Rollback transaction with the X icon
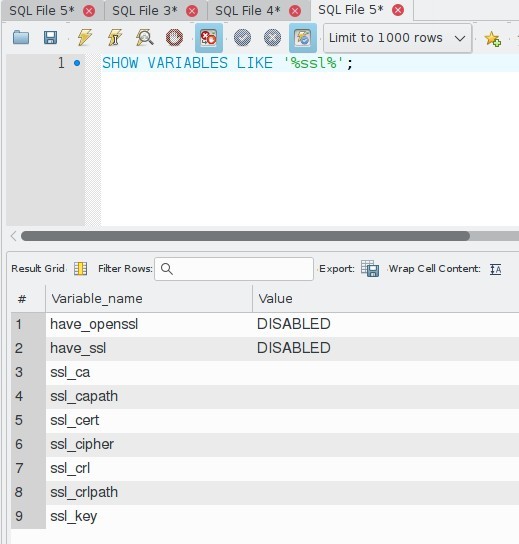Image resolution: width=519 pixels, height=544 pixels. click(272, 37)
